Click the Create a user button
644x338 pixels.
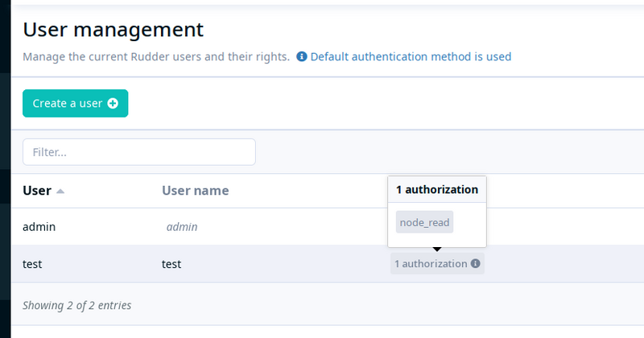(x=75, y=104)
